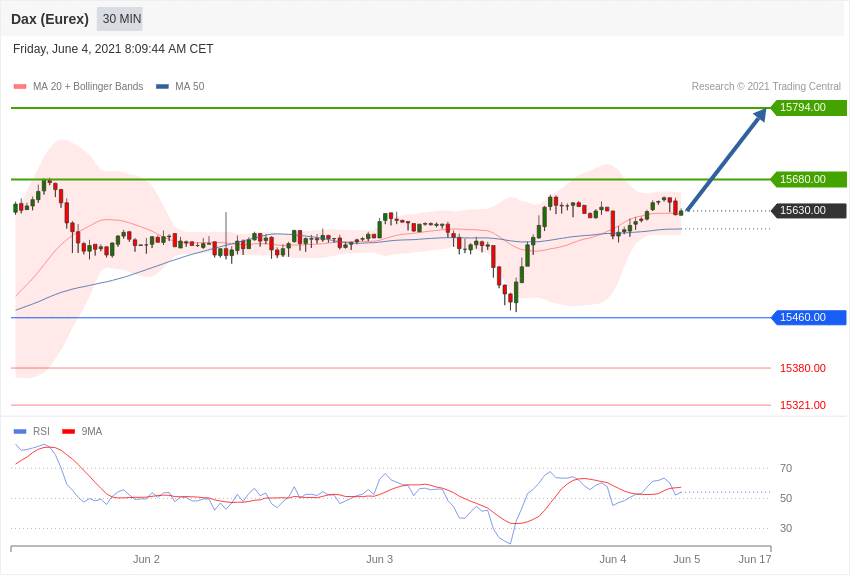Click the MA 20 + Bollinger Bands legend label
The width and height of the screenshot is (850, 576).
(88, 86)
